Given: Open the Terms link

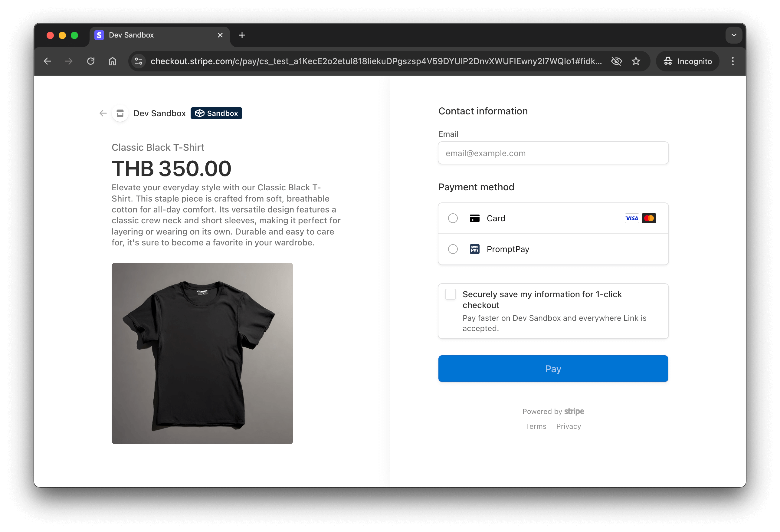Looking at the screenshot, I should click(x=536, y=426).
